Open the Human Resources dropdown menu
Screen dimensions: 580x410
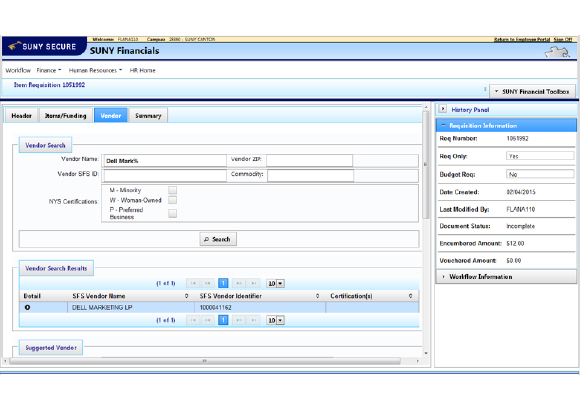[95, 70]
